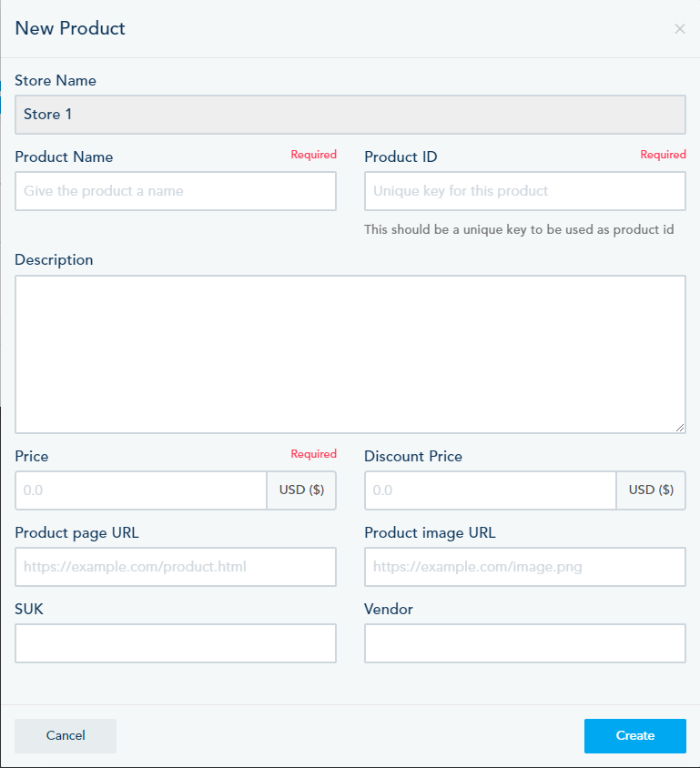Click the Required tag beside Product ID
This screenshot has width=700, height=768.
tap(663, 155)
